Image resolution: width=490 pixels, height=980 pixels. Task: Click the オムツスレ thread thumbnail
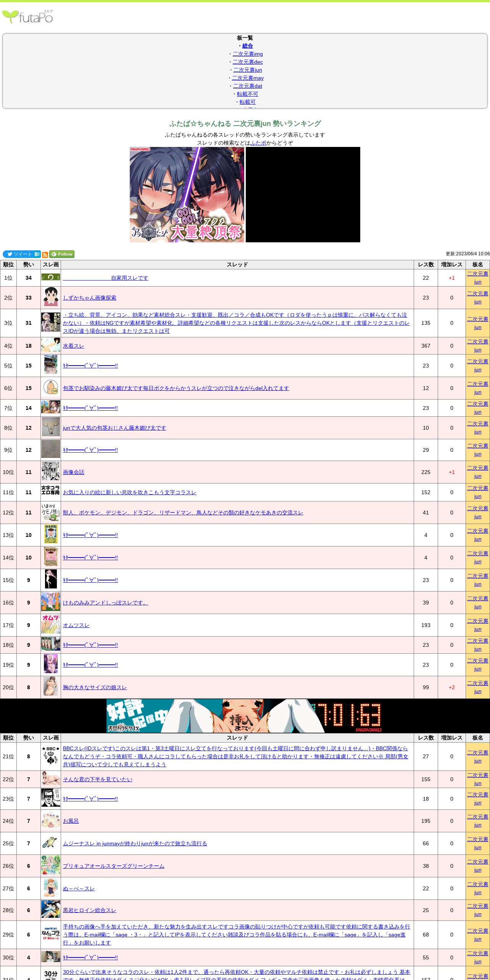pyautogui.click(x=51, y=624)
